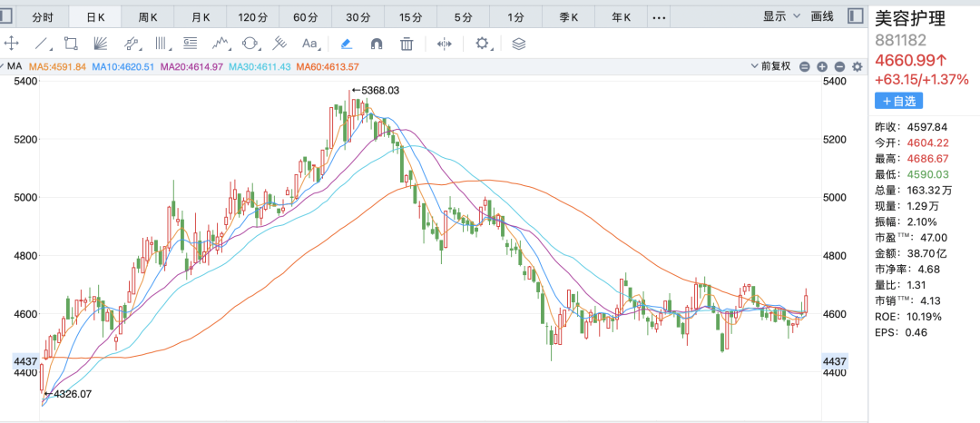Switch to the 周K weekly tab
The width and height of the screenshot is (980, 423).
(x=148, y=16)
